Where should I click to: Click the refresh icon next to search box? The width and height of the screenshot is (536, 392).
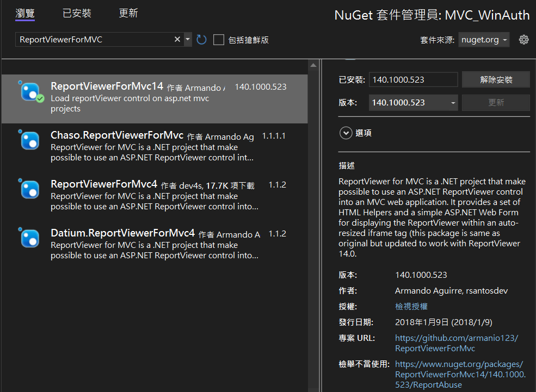pos(201,40)
